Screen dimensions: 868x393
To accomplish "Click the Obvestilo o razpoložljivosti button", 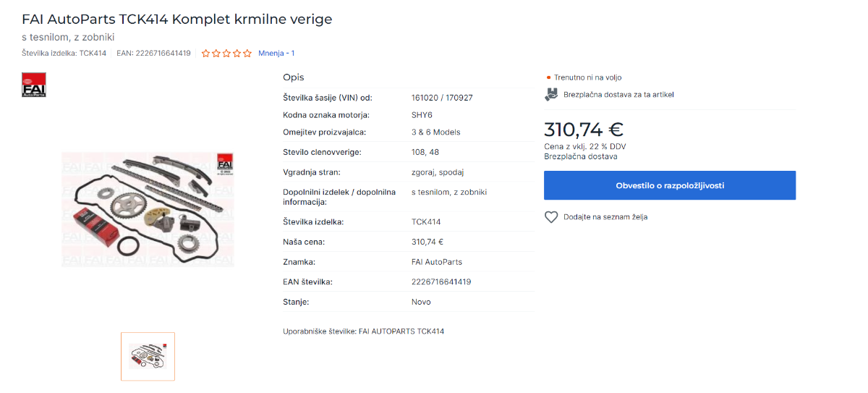I will pos(670,185).
